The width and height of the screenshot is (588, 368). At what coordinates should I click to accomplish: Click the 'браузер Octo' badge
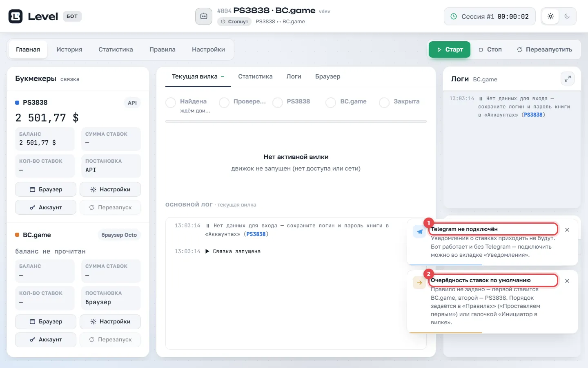(119, 235)
